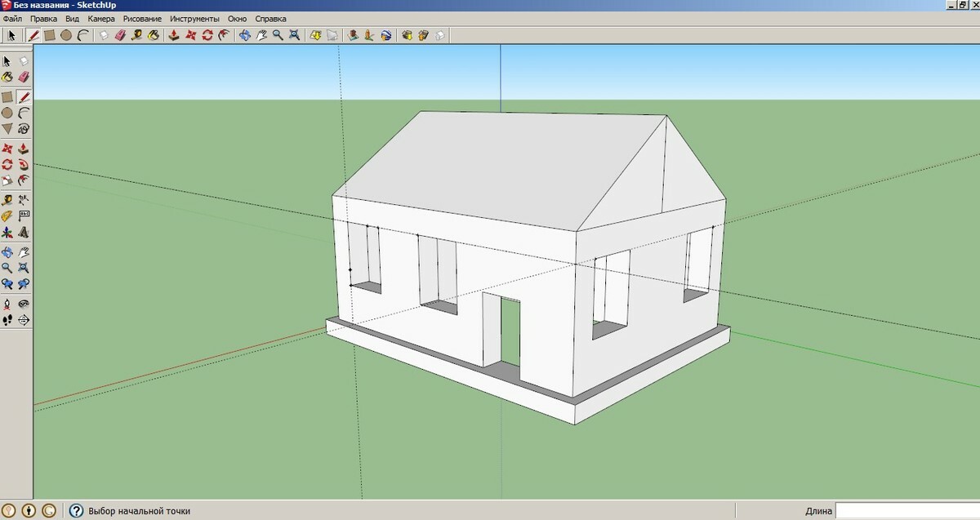Screen dimensions: 980x520
Task: Select the Polygon tool in left palette
Action: (7, 129)
